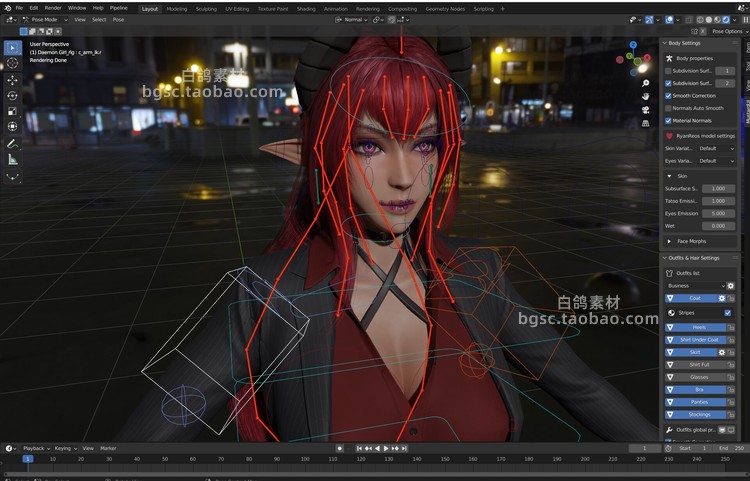
Task: Disable second Subdivision Surf checkbox
Action: click(668, 83)
